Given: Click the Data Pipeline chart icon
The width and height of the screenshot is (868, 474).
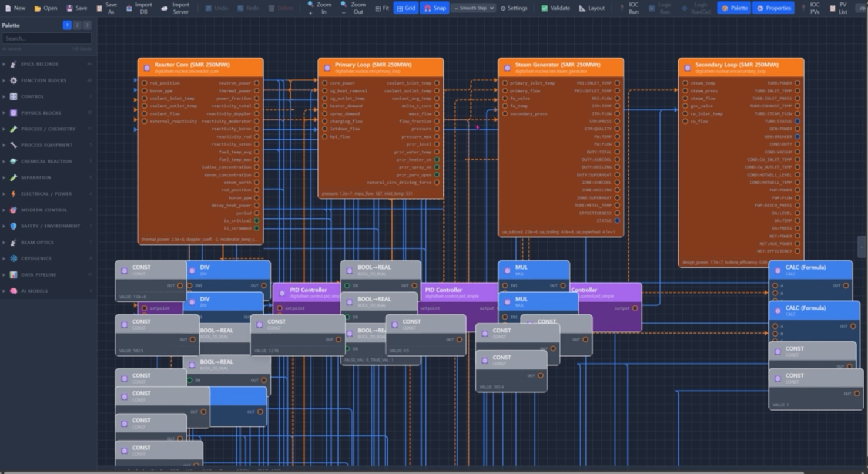Looking at the screenshot, I should pos(14,275).
